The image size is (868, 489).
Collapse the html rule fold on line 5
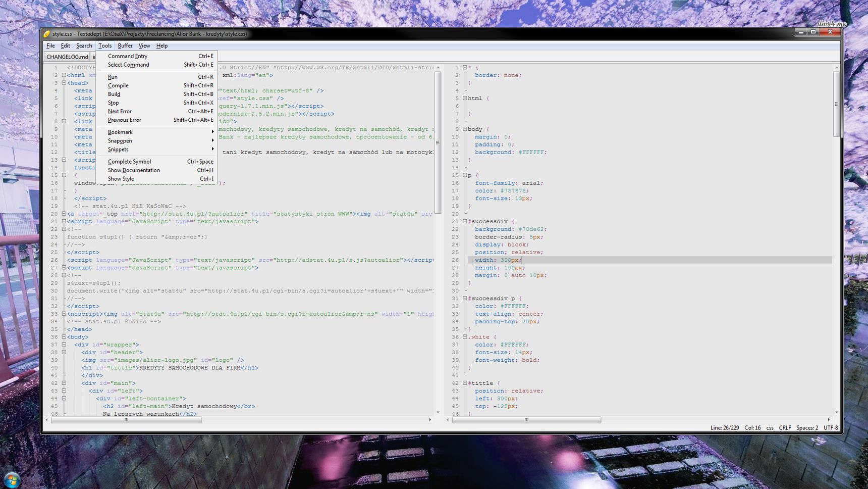(x=465, y=98)
